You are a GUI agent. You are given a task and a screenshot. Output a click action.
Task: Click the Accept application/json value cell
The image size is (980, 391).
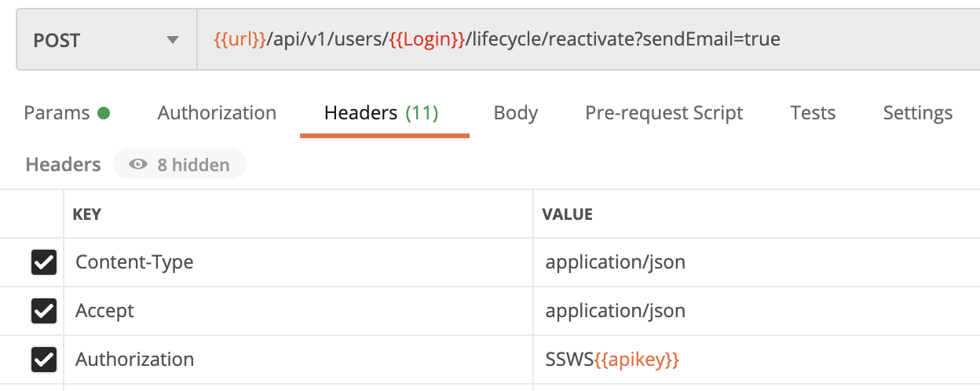(x=615, y=311)
